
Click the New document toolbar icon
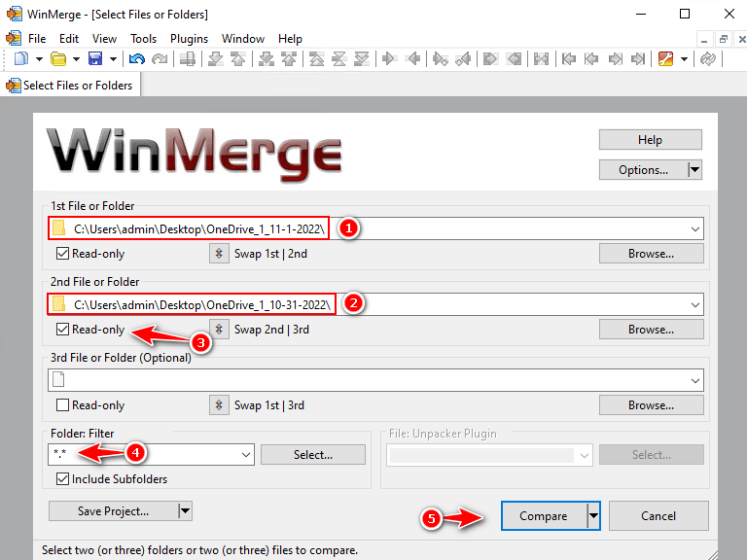click(21, 59)
